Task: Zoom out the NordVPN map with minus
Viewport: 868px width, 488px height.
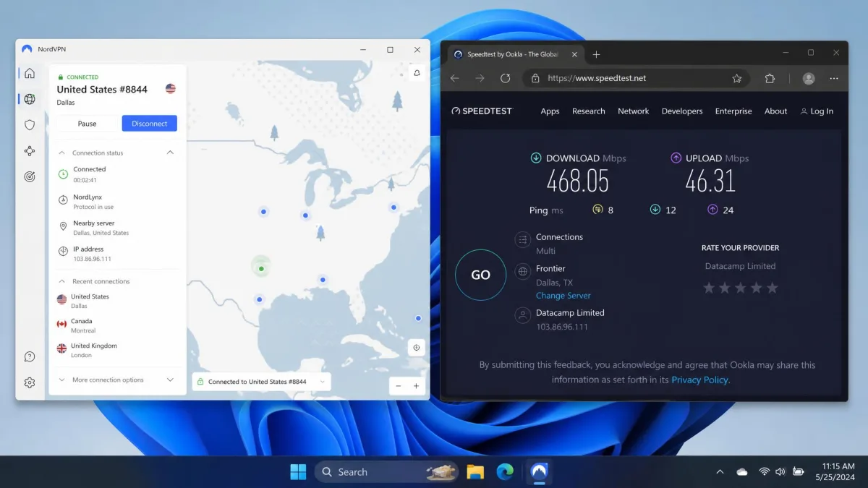Action: [x=399, y=386]
